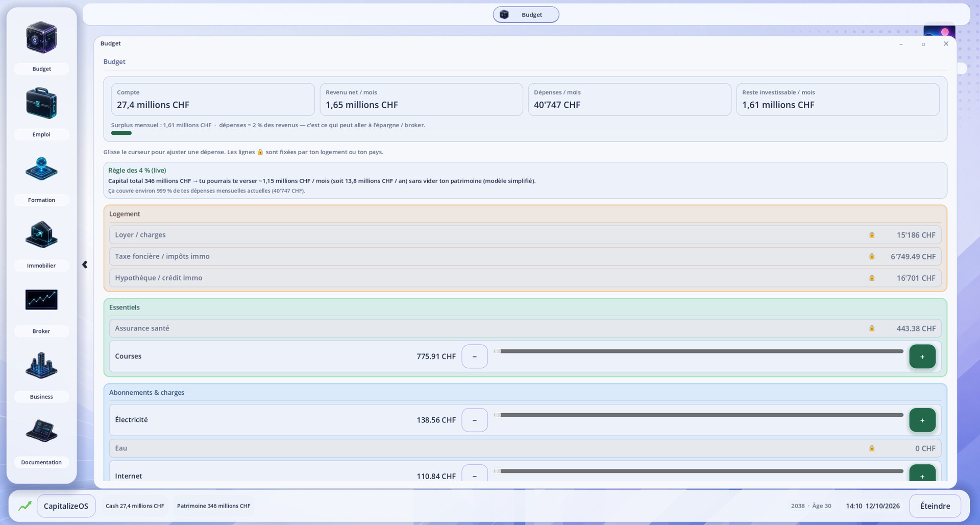Open the Formation app icon
This screenshot has width=980, height=525.
click(x=41, y=169)
